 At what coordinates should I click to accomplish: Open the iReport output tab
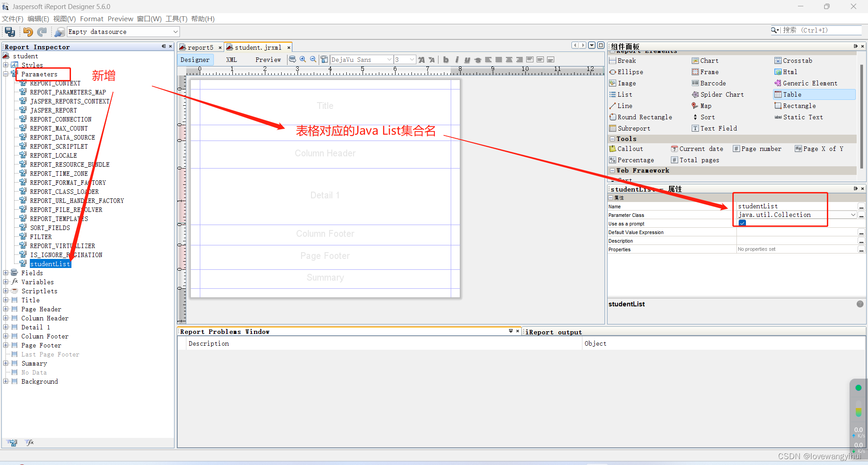tap(553, 332)
